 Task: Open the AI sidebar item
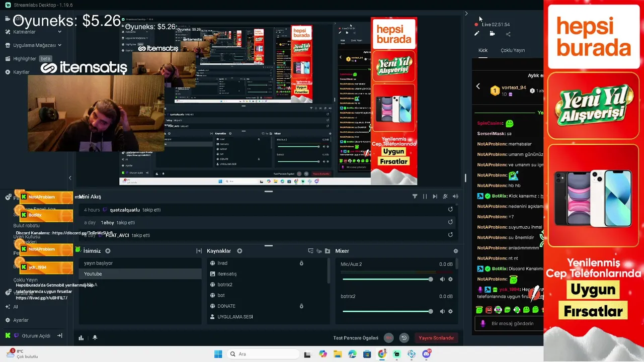[x=12, y=307]
